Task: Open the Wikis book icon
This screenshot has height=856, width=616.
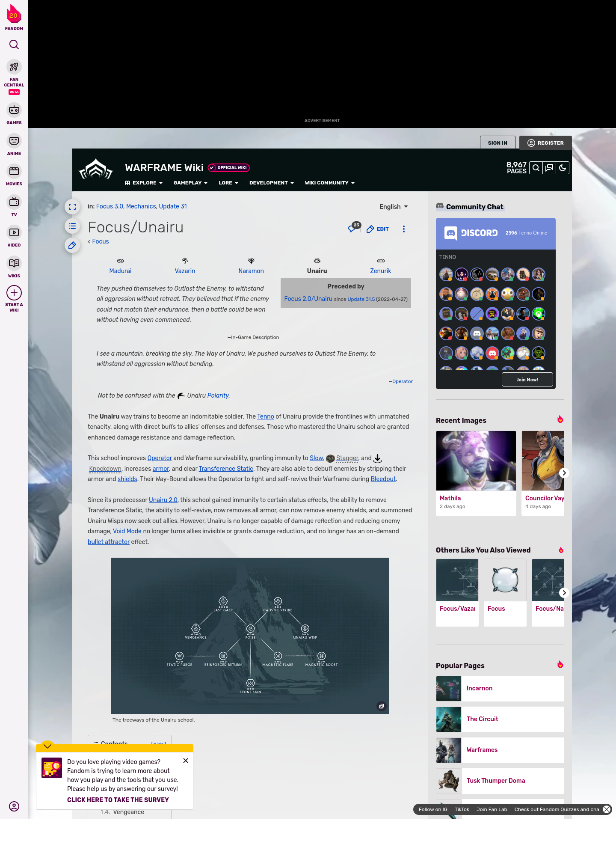Action: coord(14,263)
